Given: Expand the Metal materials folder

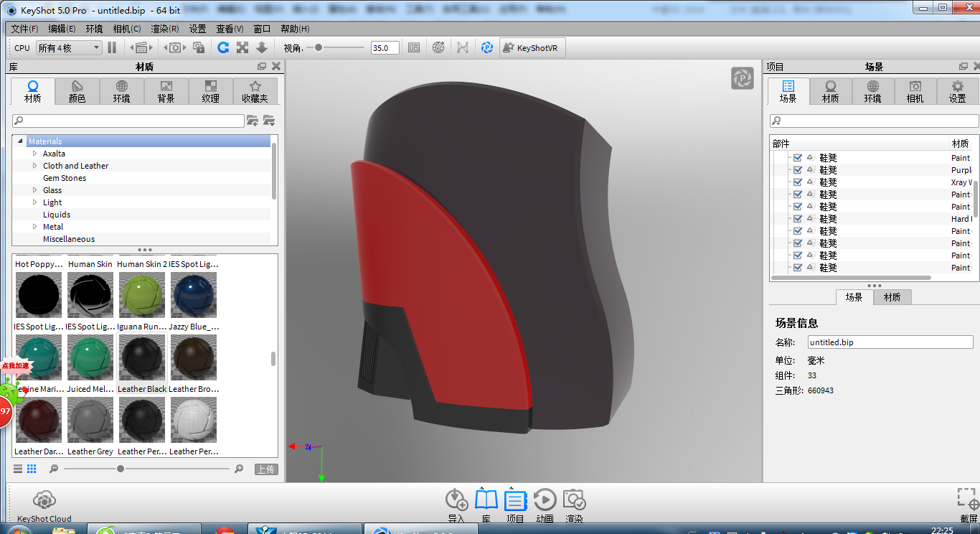Looking at the screenshot, I should [34, 227].
